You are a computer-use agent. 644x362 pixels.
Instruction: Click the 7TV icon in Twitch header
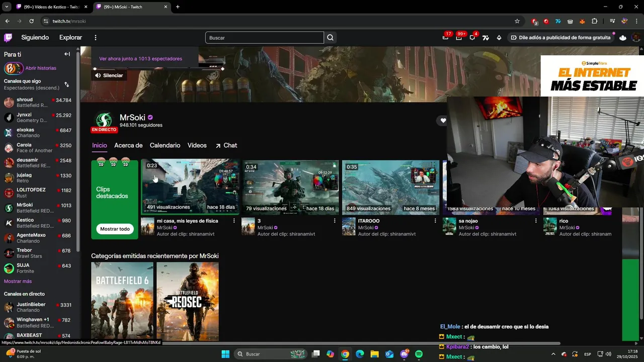click(486, 38)
